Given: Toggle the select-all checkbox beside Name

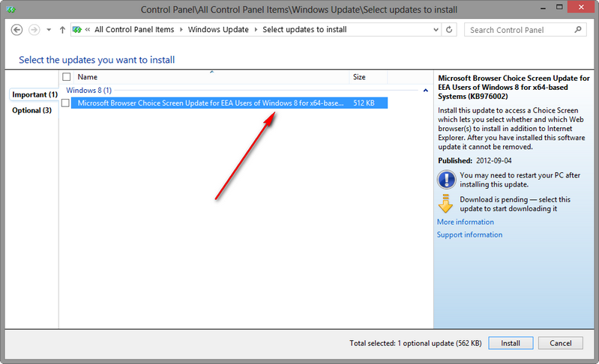Looking at the screenshot, I should pyautogui.click(x=67, y=77).
